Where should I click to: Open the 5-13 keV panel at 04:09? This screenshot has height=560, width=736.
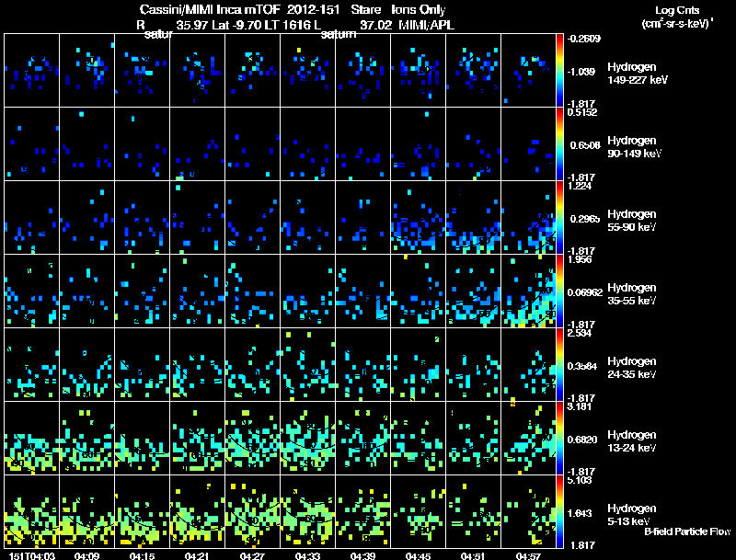pyautogui.click(x=86, y=511)
